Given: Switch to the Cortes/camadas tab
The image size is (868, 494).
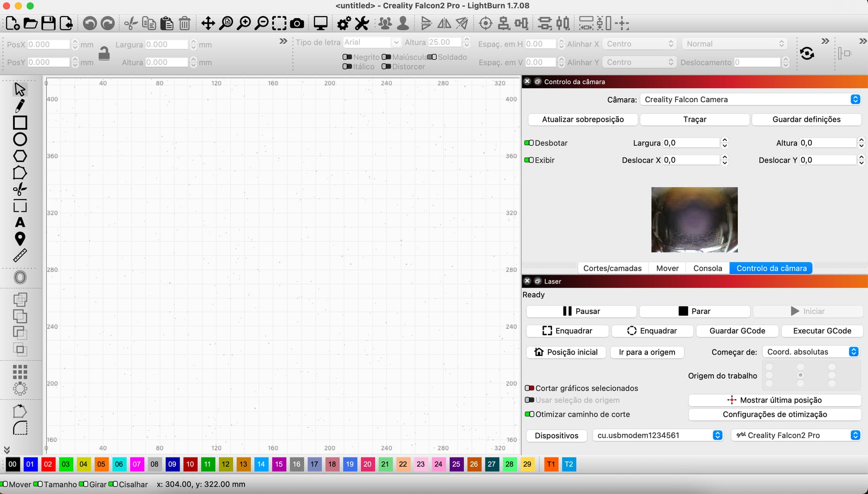Looking at the screenshot, I should (x=612, y=268).
